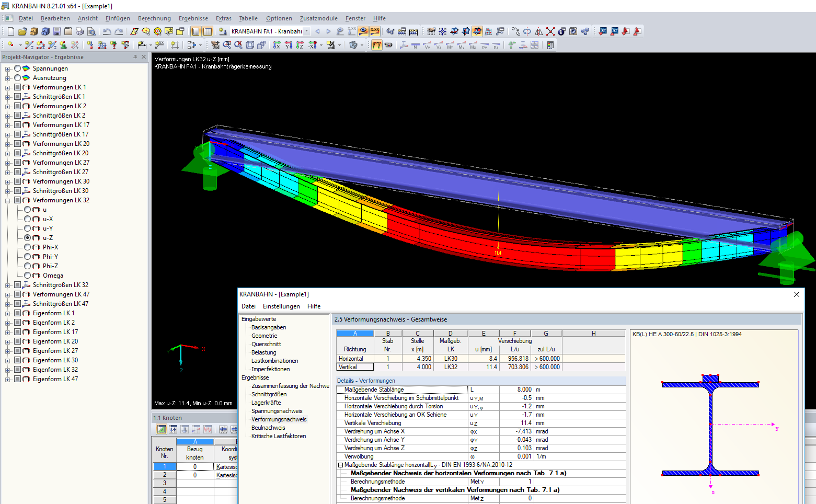Toggle the Verformungen LK 1 checkbox

[x=18, y=87]
